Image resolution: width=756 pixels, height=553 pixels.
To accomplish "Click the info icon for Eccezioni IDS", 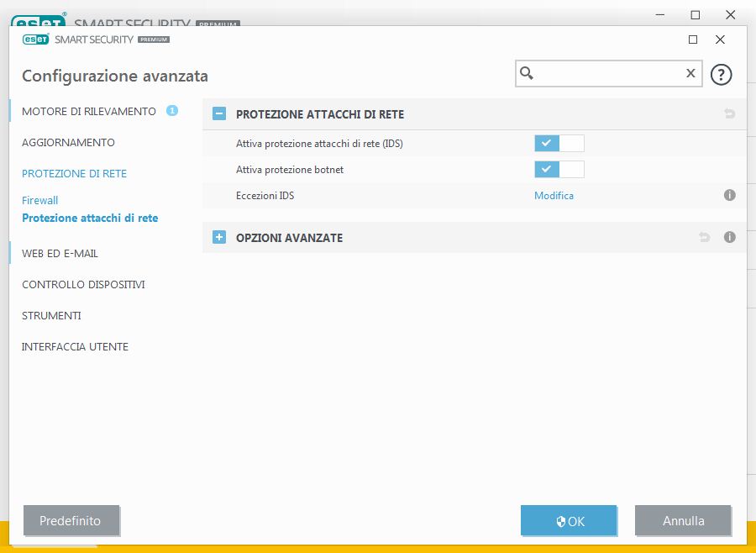I will [x=729, y=195].
